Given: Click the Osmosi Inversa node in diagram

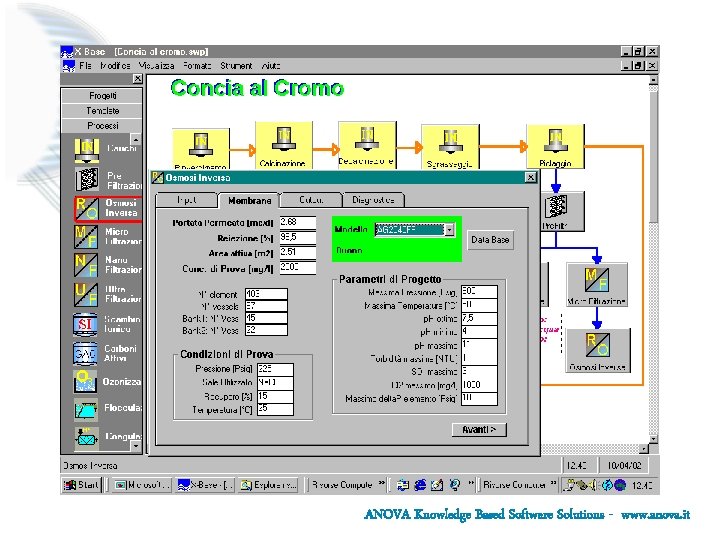Looking at the screenshot, I should tap(597, 350).
